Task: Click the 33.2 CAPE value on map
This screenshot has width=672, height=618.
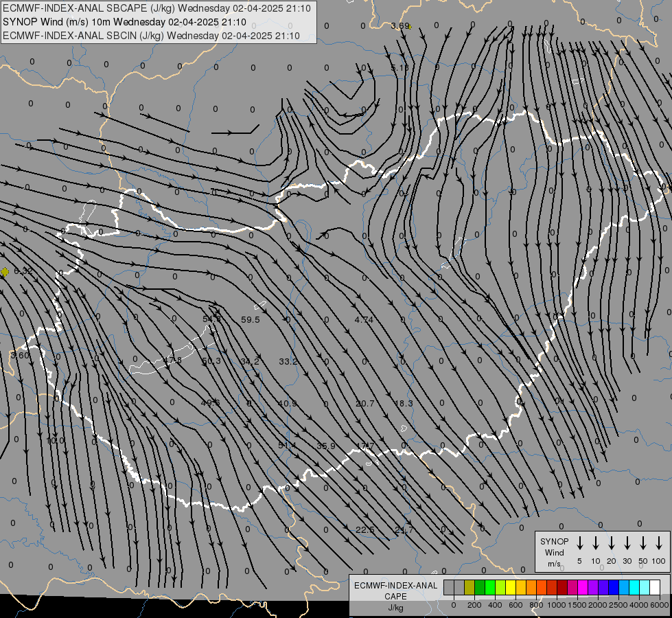Action: 288,362
